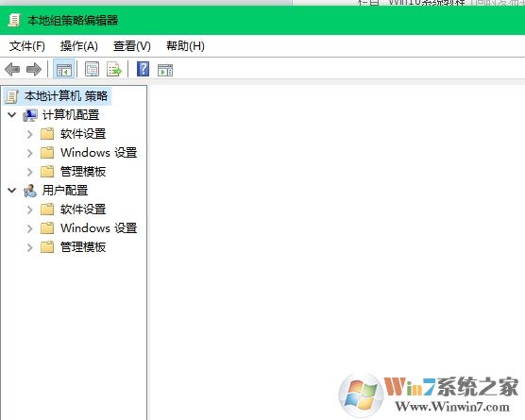Select 管理模板 label under 计算机配置

83,172
